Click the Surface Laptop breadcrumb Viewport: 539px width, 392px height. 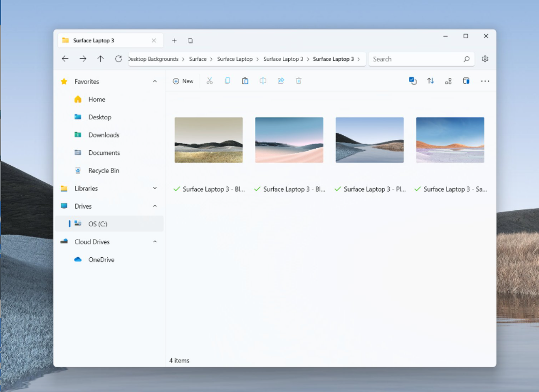[x=235, y=59]
